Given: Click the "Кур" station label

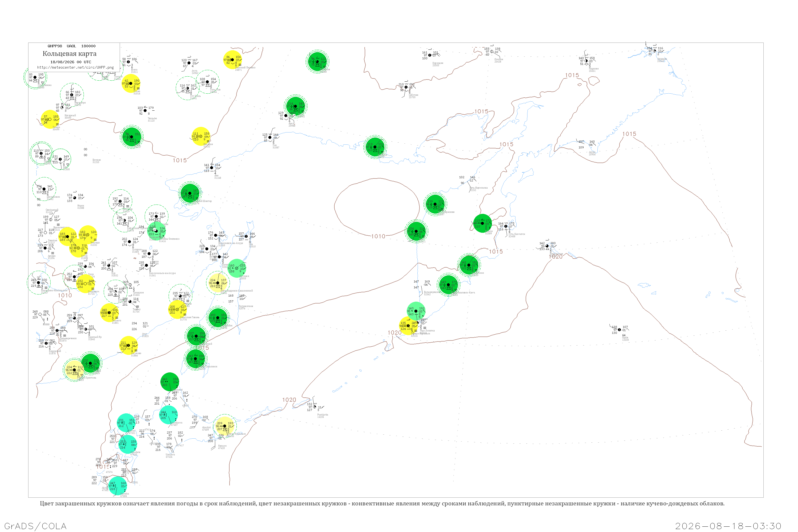Looking at the screenshot, I should coord(113,273).
